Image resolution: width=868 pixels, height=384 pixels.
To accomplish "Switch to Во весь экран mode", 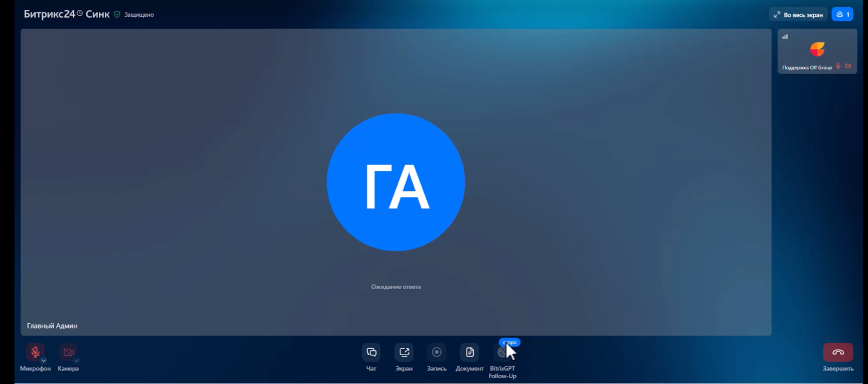I will pos(798,15).
